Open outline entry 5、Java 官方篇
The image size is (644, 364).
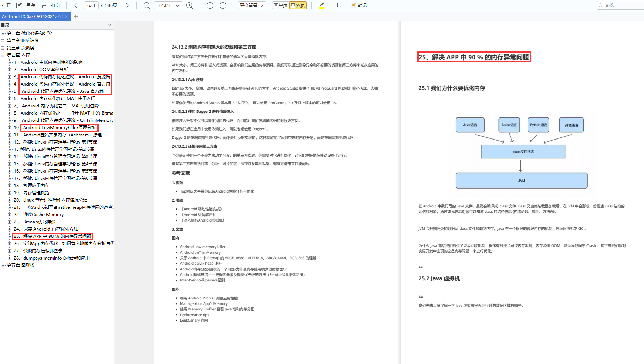coord(59,91)
